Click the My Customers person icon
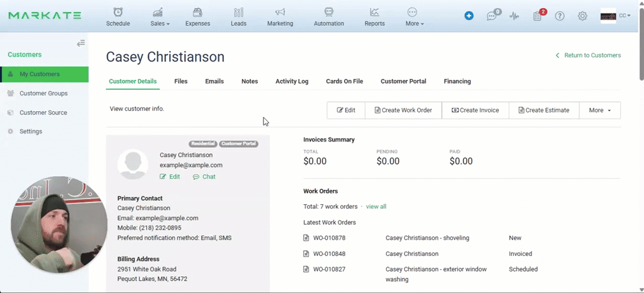Image resolution: width=644 pixels, height=293 pixels. tap(11, 74)
